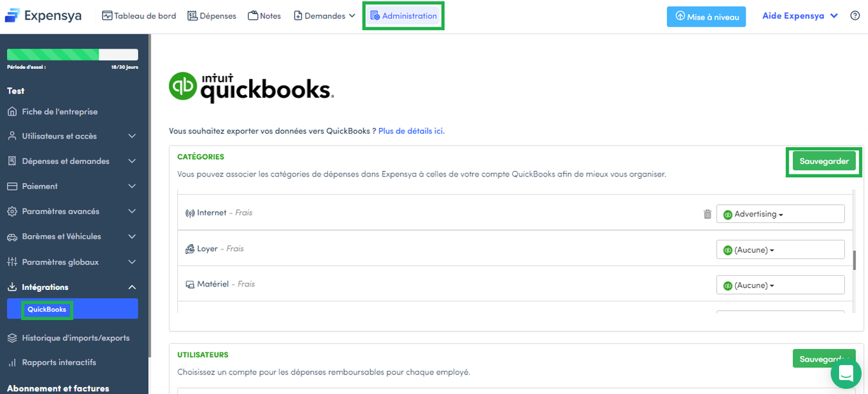Open the Notes section
868x394 pixels.
[264, 15]
